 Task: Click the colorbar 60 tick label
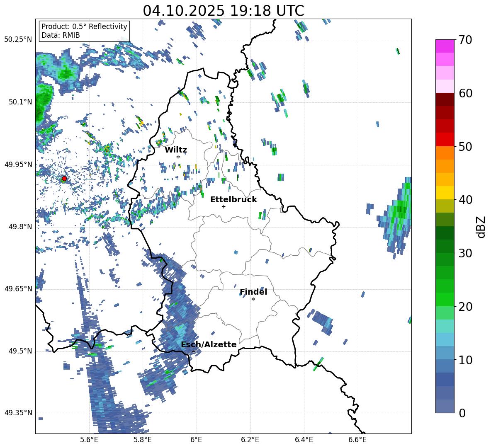point(465,93)
